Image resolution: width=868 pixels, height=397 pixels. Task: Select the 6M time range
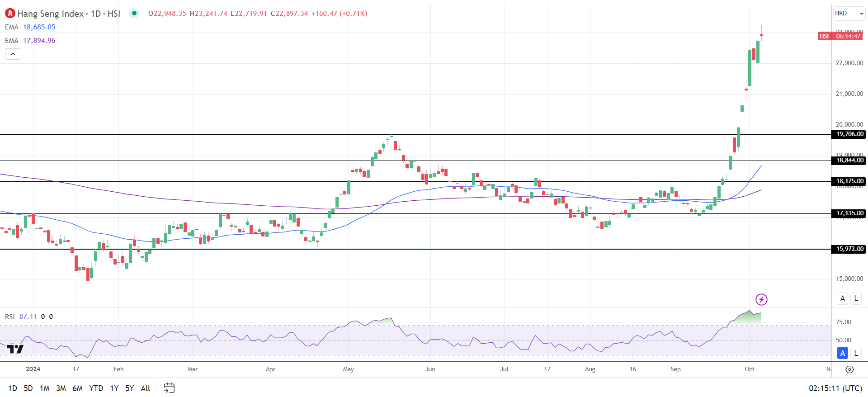click(x=77, y=388)
